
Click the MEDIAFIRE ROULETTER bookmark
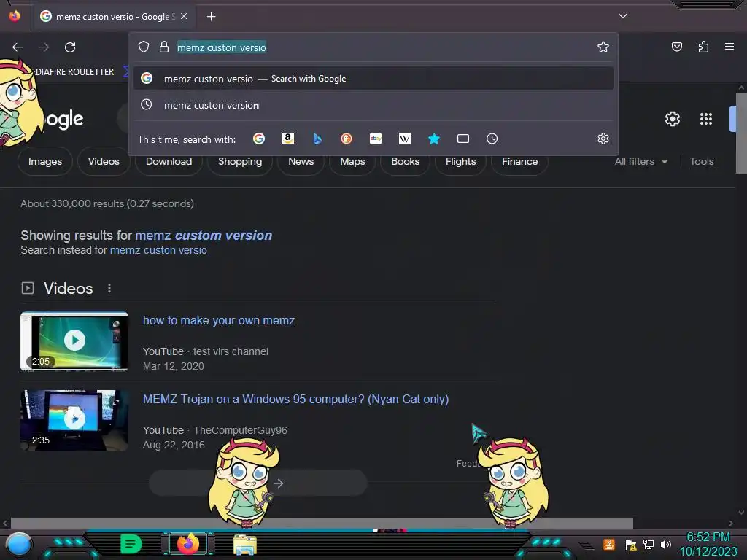tap(72, 72)
